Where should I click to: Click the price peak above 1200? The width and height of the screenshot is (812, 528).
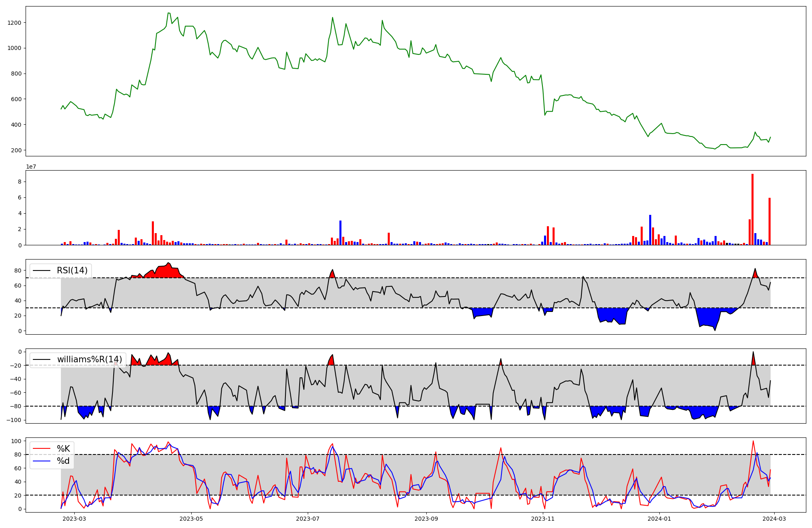pyautogui.click(x=168, y=13)
